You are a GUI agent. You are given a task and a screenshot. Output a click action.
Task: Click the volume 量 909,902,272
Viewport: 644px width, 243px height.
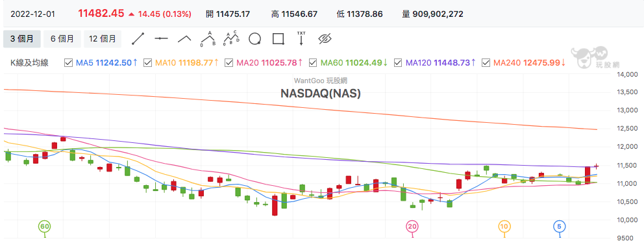tap(432, 14)
